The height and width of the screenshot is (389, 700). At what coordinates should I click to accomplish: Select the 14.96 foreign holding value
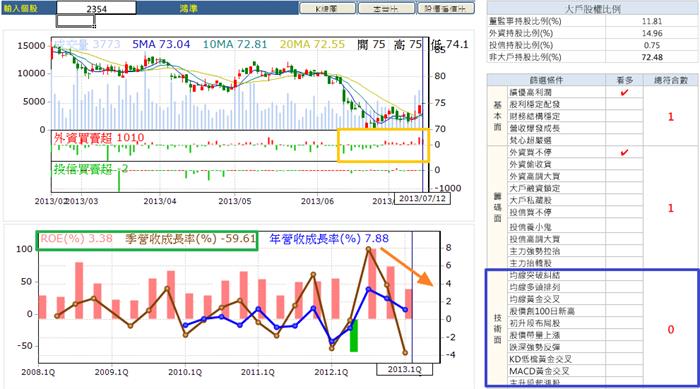tap(652, 33)
